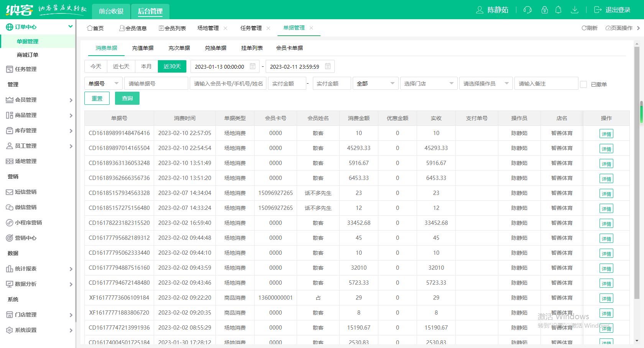Switch to the 今天 date filter
This screenshot has width=644, height=348.
point(96,66)
